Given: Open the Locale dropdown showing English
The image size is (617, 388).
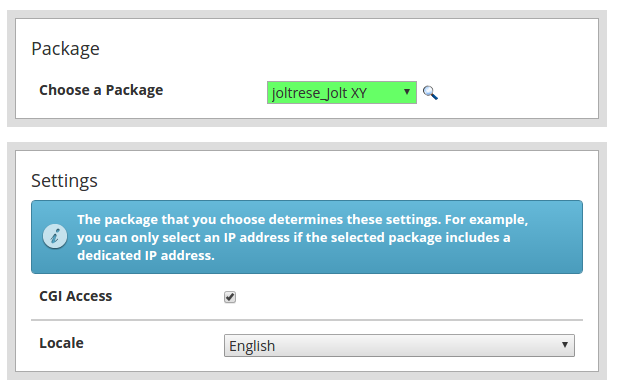Looking at the screenshot, I should click(399, 346).
